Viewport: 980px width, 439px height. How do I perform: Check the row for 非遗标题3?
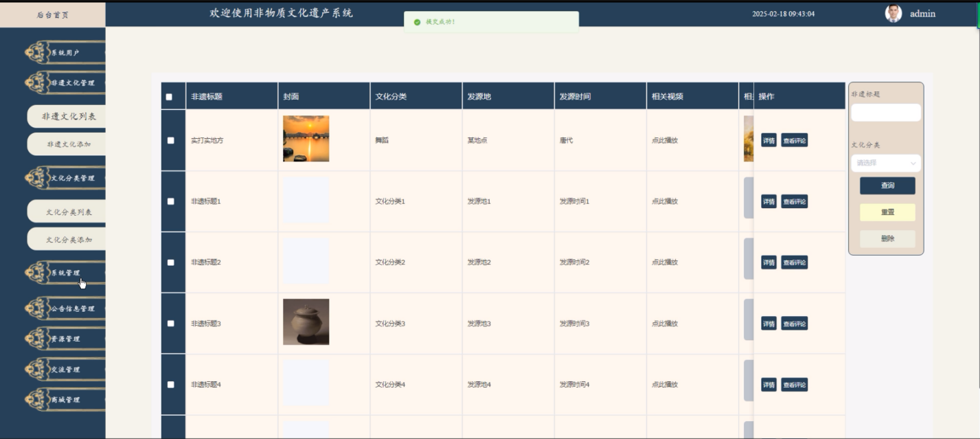point(171,323)
